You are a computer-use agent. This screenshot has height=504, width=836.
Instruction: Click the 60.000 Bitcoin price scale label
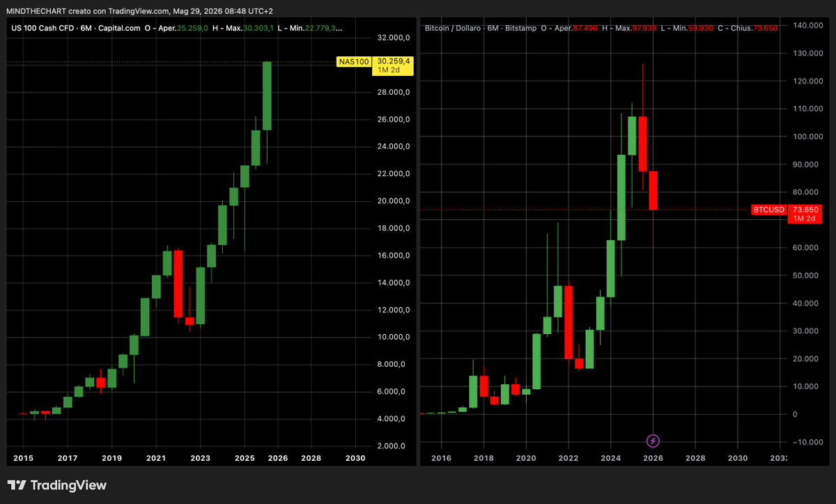point(806,248)
